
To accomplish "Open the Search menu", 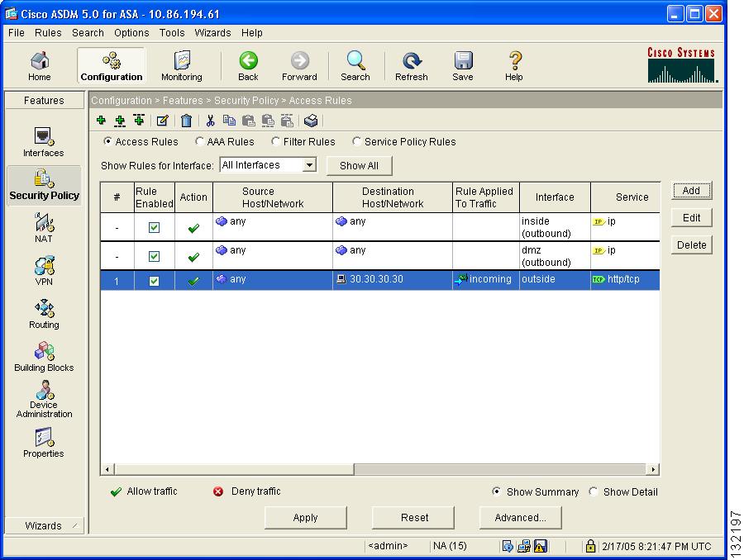I will coord(88,33).
